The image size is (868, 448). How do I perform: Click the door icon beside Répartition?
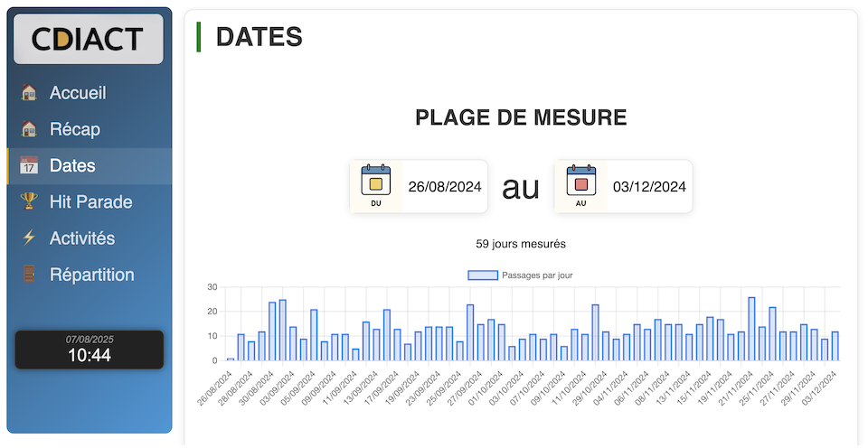pyautogui.click(x=29, y=275)
